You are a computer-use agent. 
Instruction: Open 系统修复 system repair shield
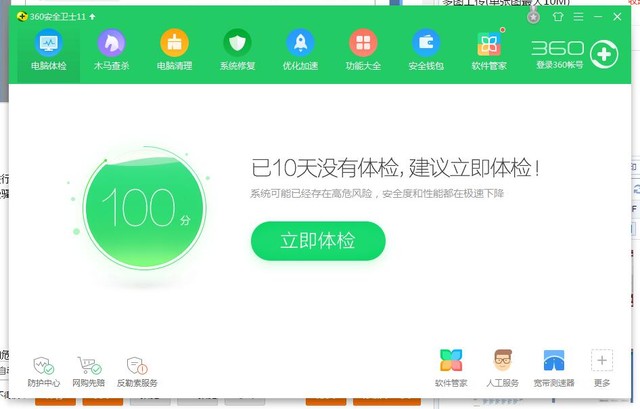pyautogui.click(x=237, y=51)
